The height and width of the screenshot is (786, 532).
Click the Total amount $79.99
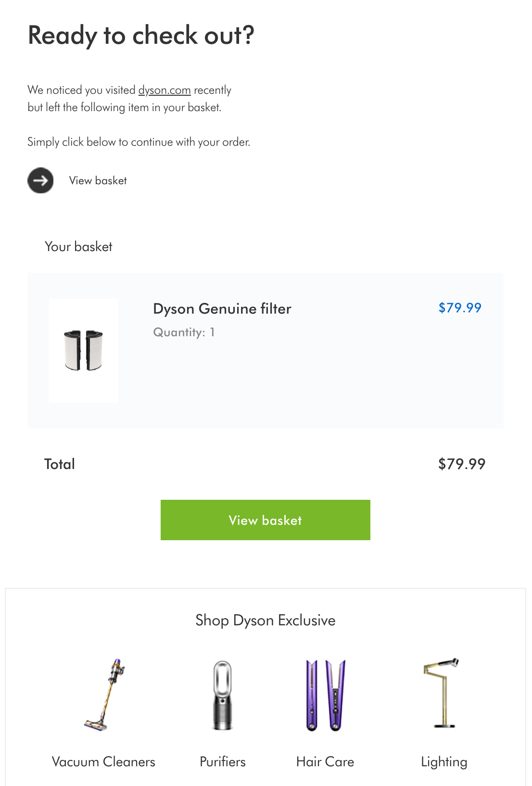pos(462,464)
